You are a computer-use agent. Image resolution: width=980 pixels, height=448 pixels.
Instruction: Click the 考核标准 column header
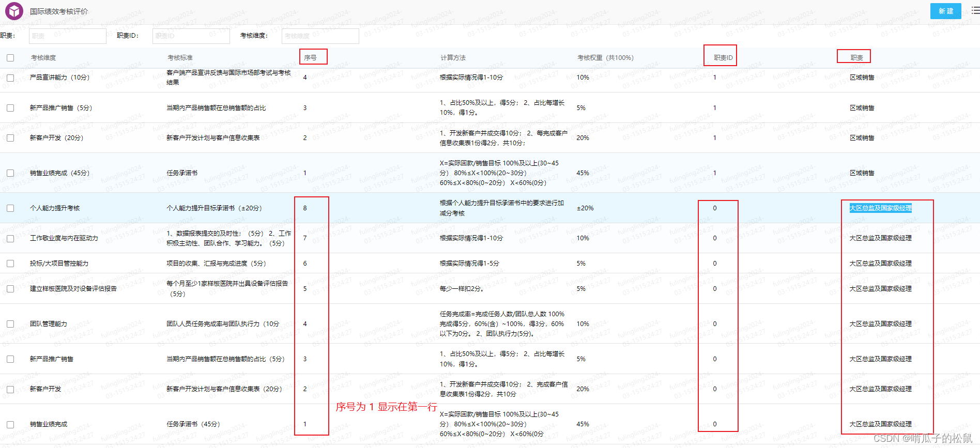[x=180, y=58]
